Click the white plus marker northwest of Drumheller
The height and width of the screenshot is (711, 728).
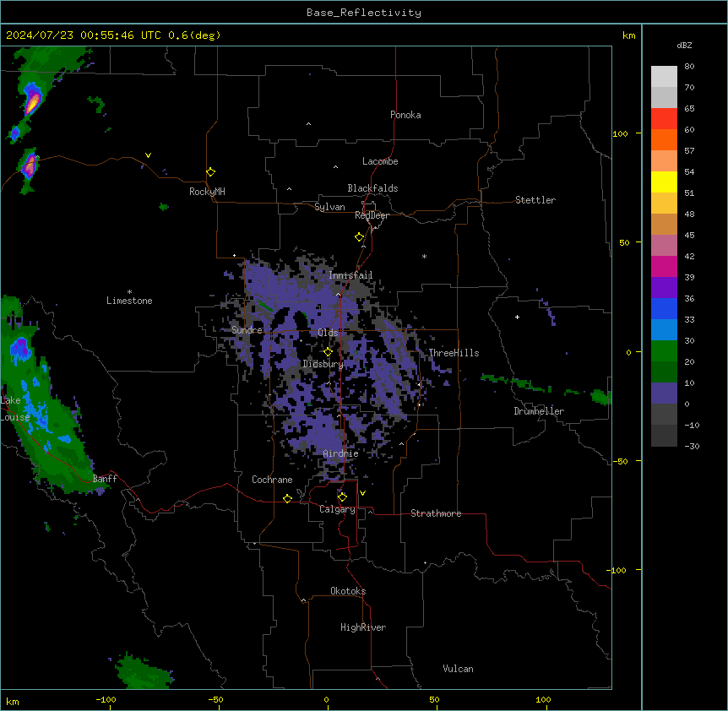(x=517, y=317)
